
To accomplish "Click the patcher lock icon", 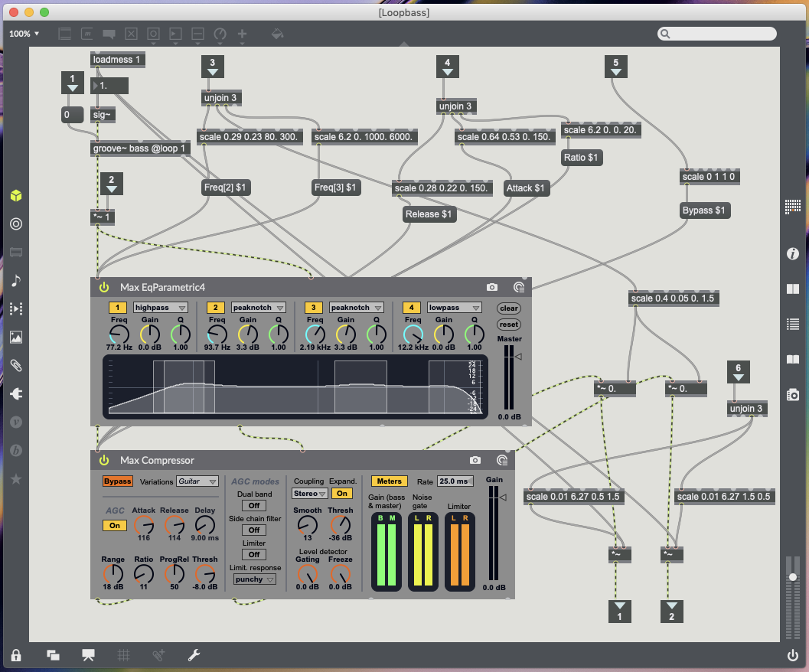I will click(16, 655).
